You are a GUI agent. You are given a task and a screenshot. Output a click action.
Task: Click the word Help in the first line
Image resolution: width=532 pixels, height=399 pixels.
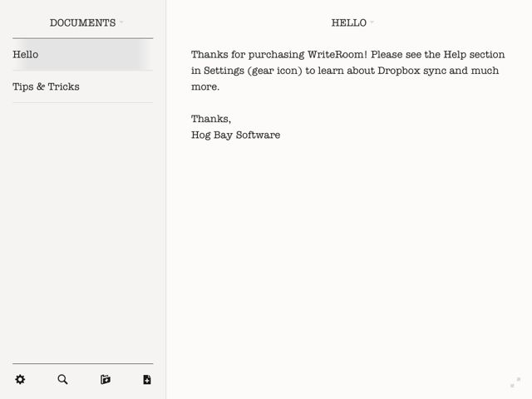[455, 55]
